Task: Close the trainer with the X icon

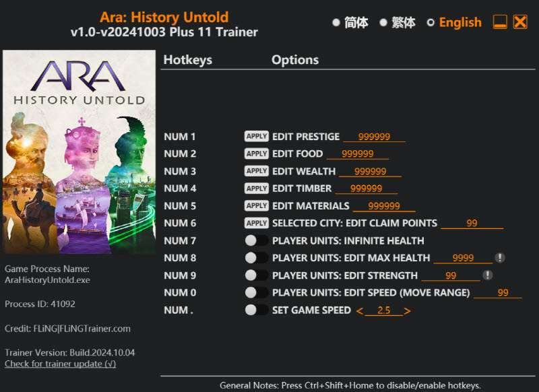Action: [x=520, y=22]
